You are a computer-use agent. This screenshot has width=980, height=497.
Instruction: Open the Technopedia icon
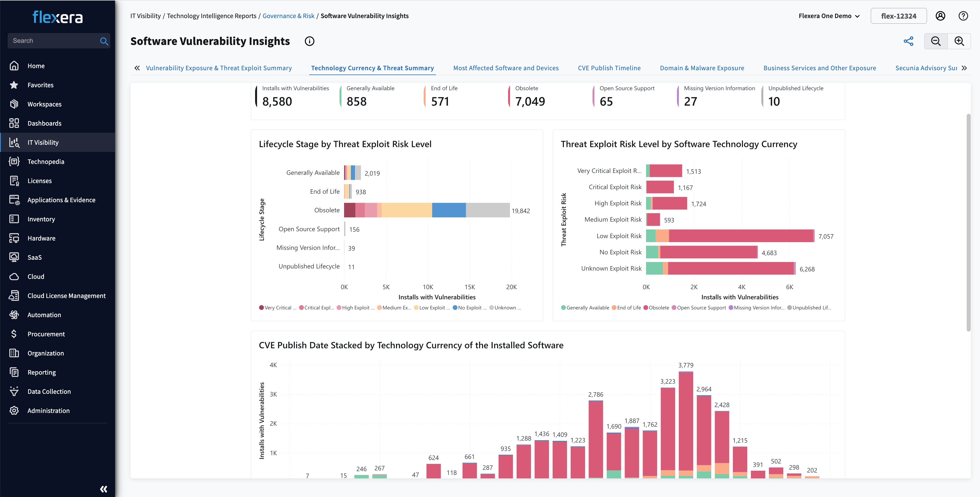[x=14, y=161]
